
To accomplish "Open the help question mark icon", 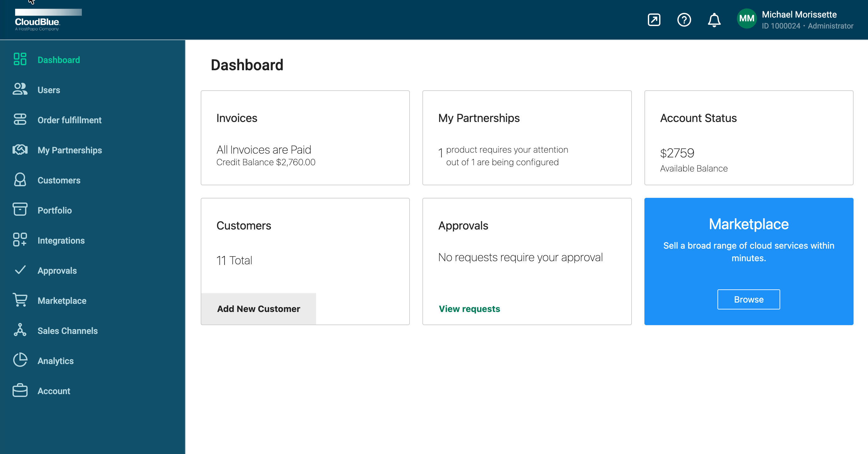I will tap(684, 20).
